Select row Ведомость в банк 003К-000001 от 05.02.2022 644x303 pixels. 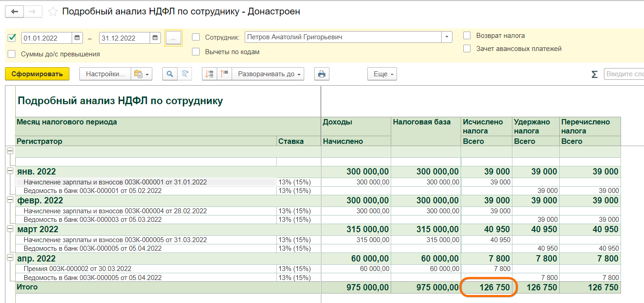146,191
